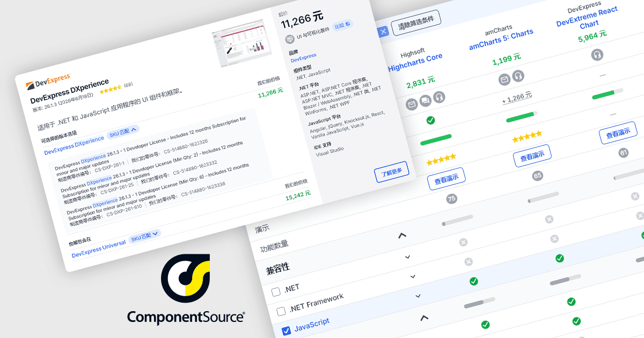Click the 2,831 元 price
This screenshot has width=644, height=338.
tap(420, 82)
